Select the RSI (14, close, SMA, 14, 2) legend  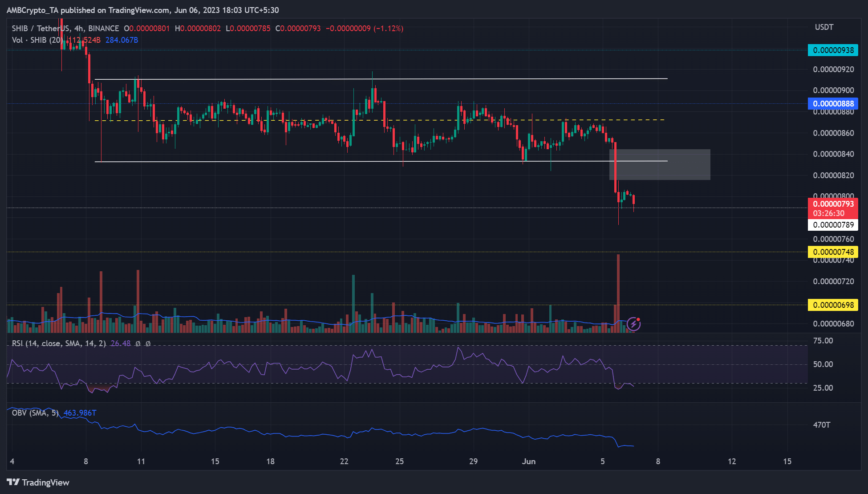point(59,343)
